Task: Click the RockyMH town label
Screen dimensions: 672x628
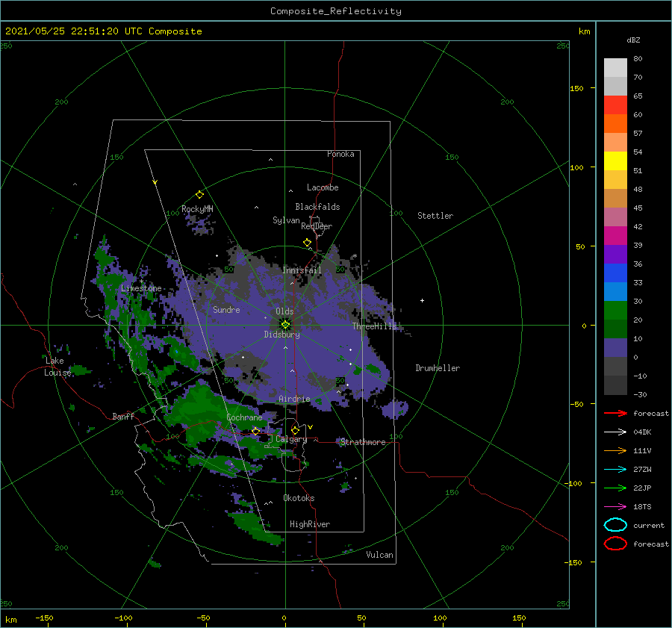Action: click(x=197, y=209)
